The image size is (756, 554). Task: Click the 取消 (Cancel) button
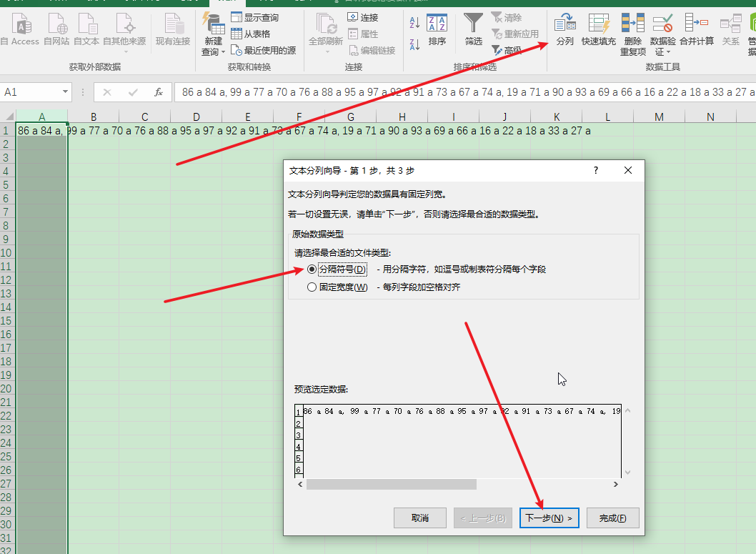[x=420, y=518]
